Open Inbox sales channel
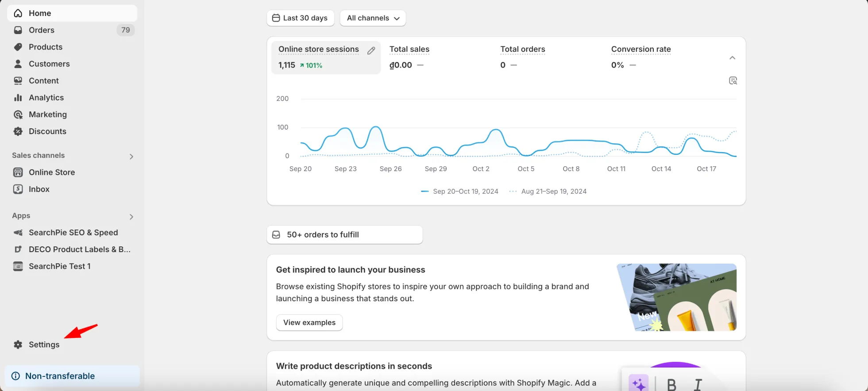This screenshot has height=391, width=868. point(72,189)
